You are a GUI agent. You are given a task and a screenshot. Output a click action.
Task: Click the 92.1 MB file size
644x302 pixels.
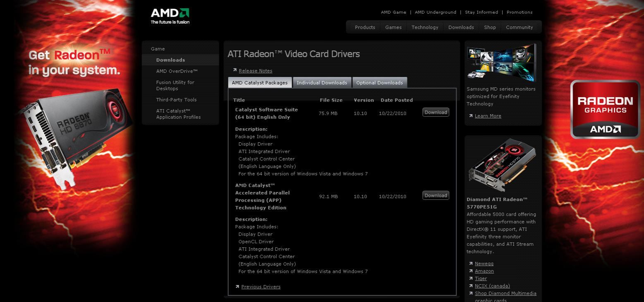coord(328,197)
